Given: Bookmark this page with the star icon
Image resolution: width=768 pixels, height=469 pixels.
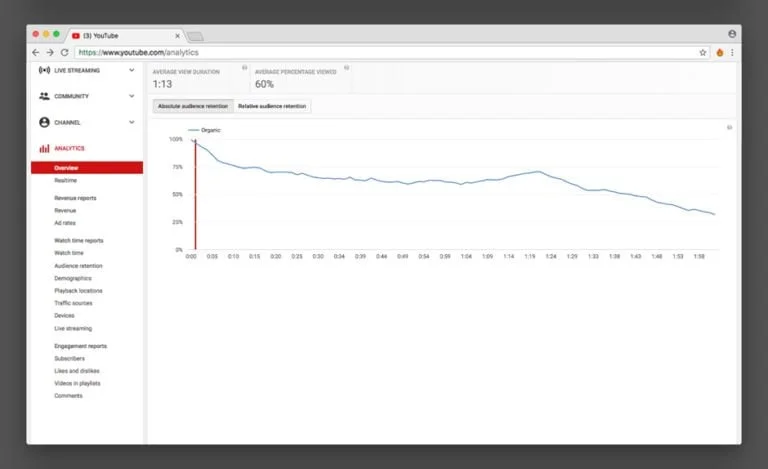Looking at the screenshot, I should (703, 52).
